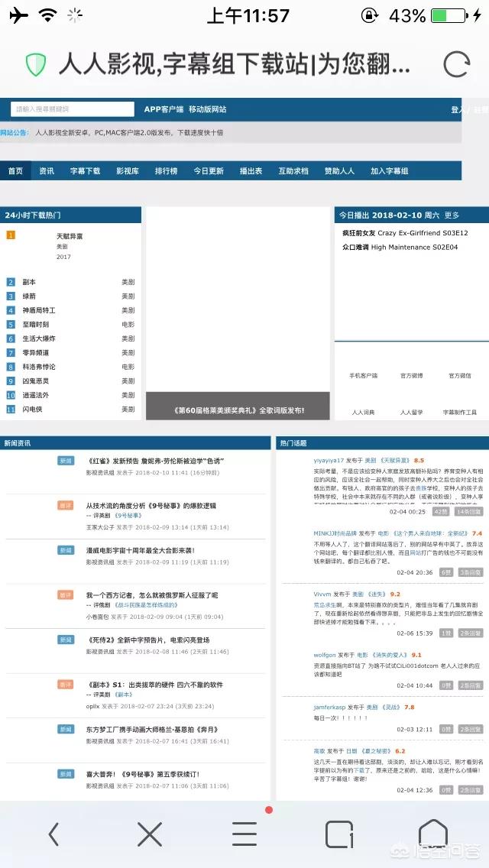Click the 42赞 like button

(441, 512)
